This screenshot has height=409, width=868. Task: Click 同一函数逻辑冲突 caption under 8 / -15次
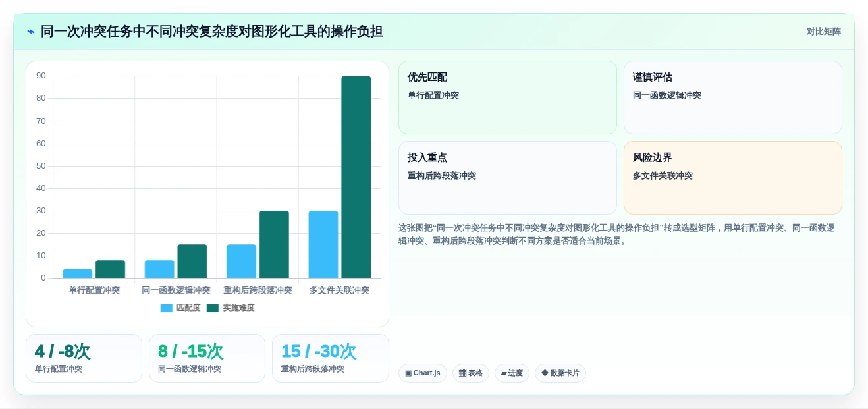[190, 369]
